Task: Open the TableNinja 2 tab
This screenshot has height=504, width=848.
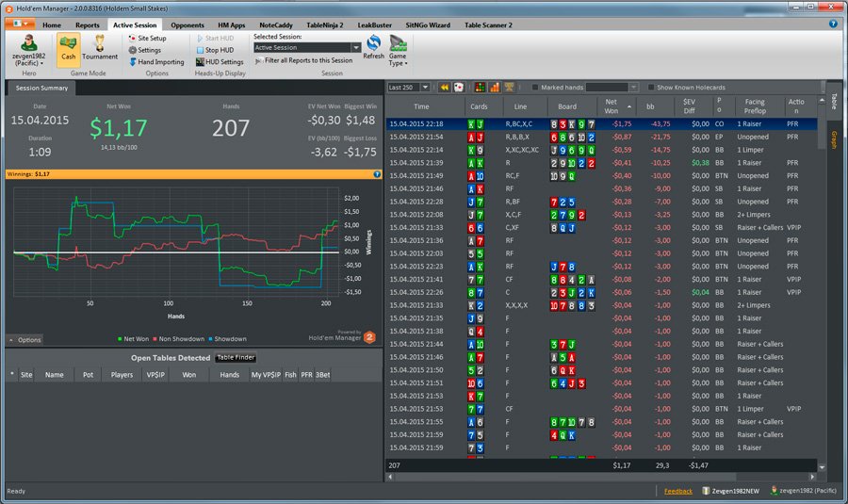Action: click(x=324, y=24)
